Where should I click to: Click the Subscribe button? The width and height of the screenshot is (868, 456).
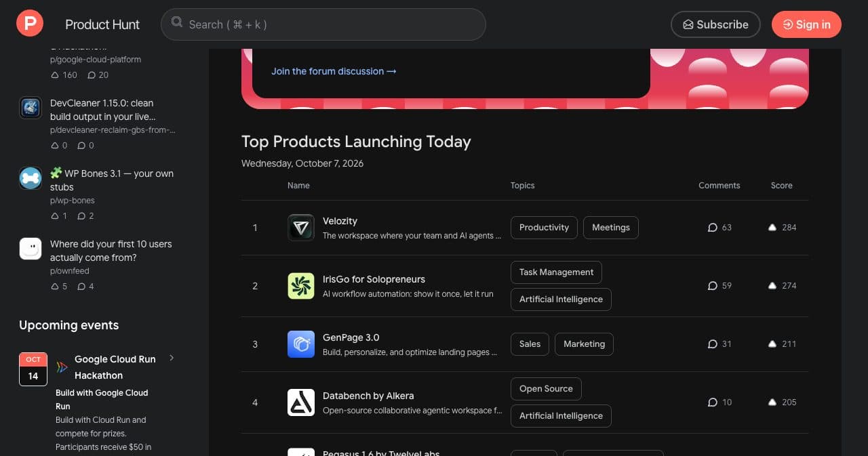(715, 24)
